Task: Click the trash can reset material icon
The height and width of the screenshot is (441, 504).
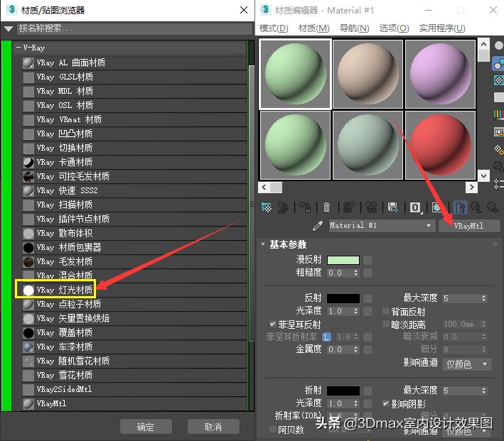Action: 326,207
